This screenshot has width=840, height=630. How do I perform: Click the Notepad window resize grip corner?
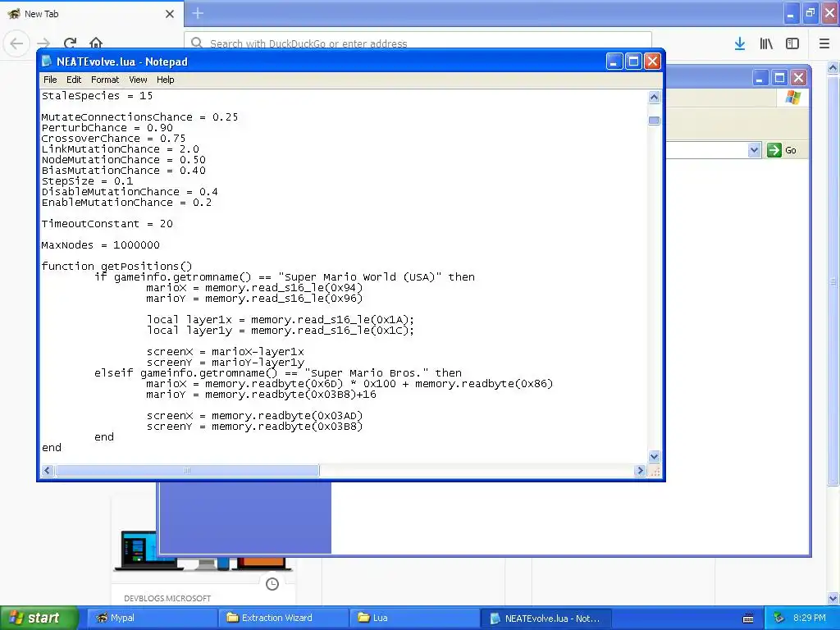(x=655, y=470)
